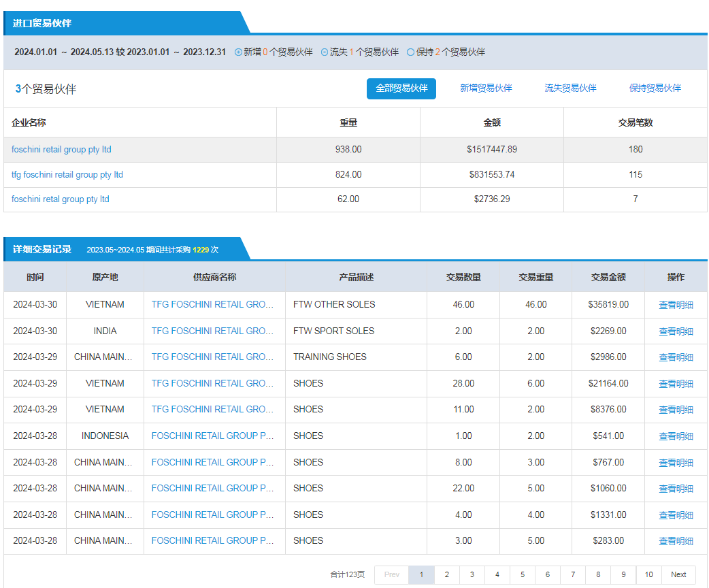Click the foschini retal group pty ltd link
The image size is (709, 588).
[61, 199]
